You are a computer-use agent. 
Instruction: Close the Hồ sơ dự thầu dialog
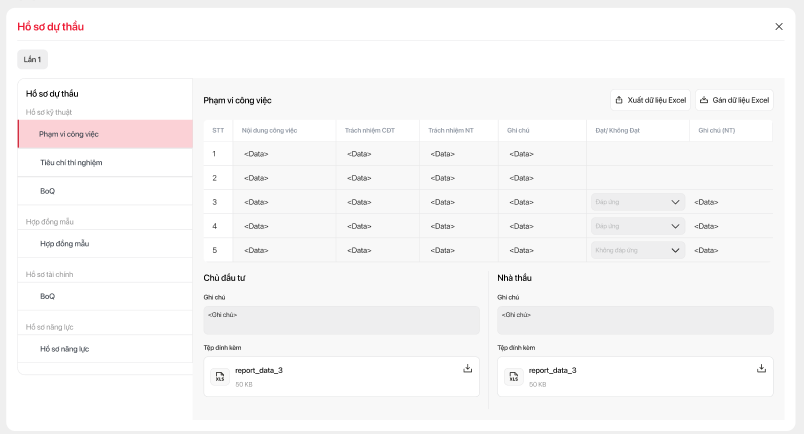[x=779, y=27]
